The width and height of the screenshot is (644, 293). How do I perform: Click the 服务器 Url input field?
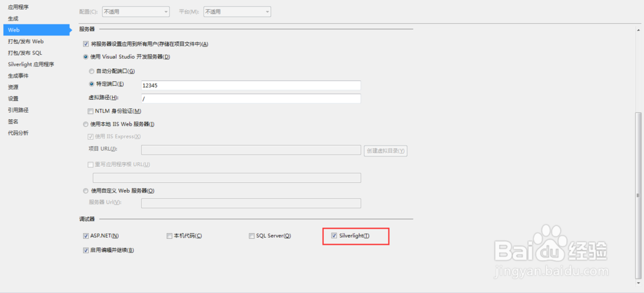251,203
